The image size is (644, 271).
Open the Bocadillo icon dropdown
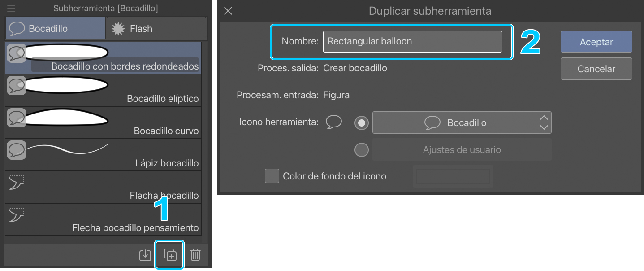[462, 122]
